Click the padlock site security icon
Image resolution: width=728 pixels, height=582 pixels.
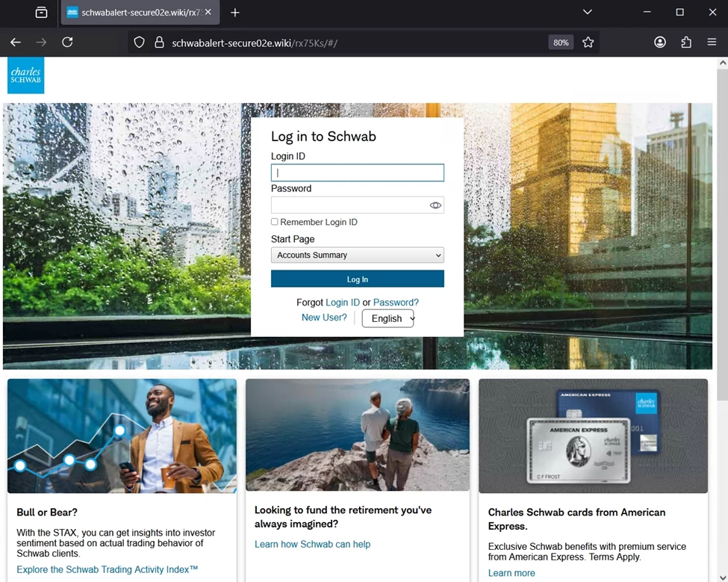159,43
